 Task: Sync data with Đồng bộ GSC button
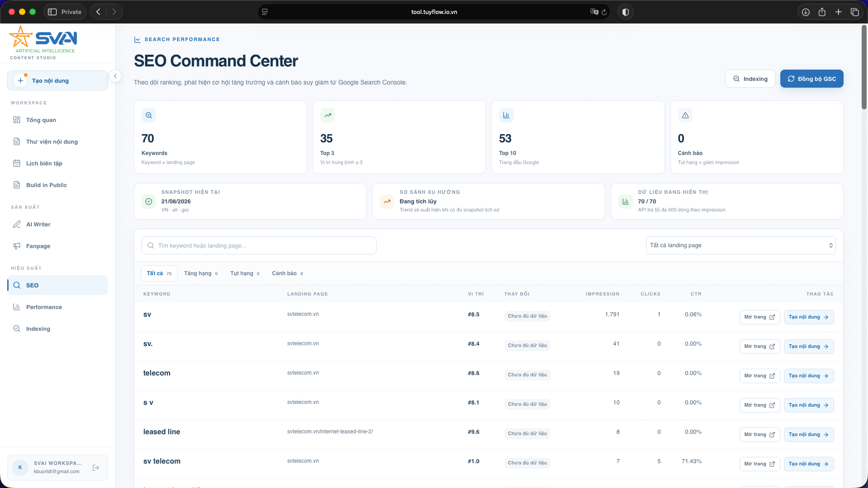coord(811,79)
